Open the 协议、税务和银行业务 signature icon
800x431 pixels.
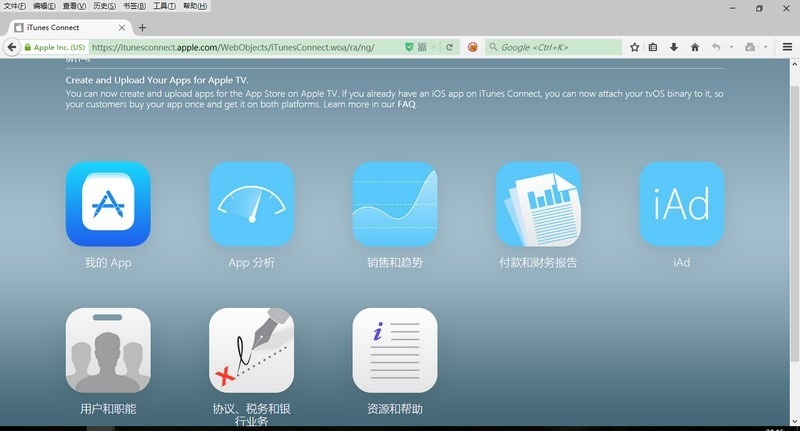252,350
